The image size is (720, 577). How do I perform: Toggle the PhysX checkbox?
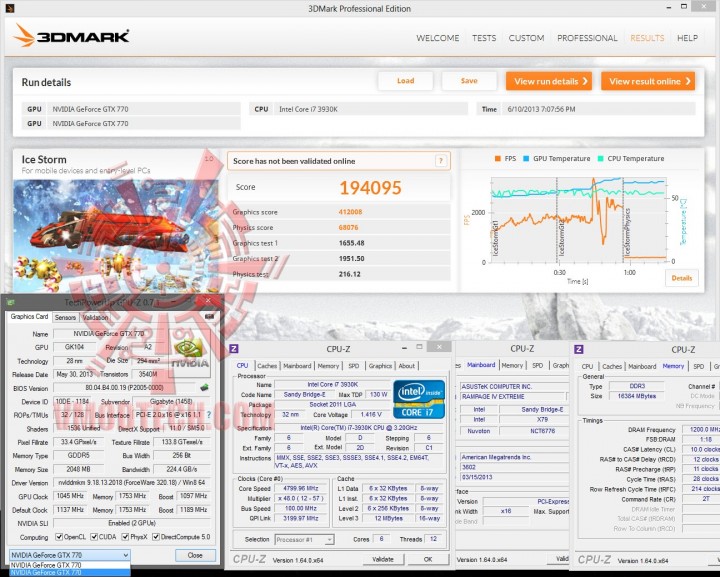(125, 537)
